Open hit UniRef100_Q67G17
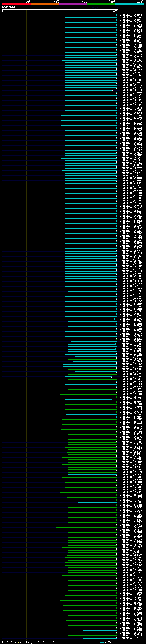The height and width of the screenshot is (644, 146). pyautogui.click(x=131, y=58)
